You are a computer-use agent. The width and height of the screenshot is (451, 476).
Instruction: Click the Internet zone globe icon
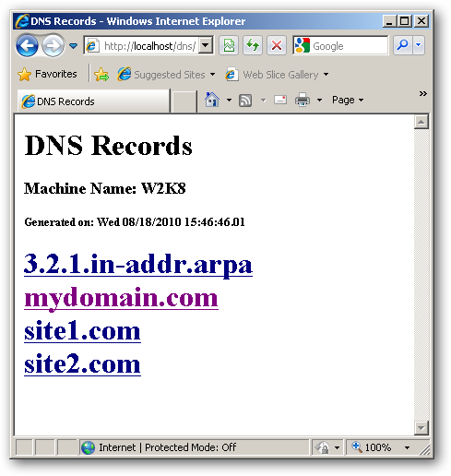coord(88,447)
